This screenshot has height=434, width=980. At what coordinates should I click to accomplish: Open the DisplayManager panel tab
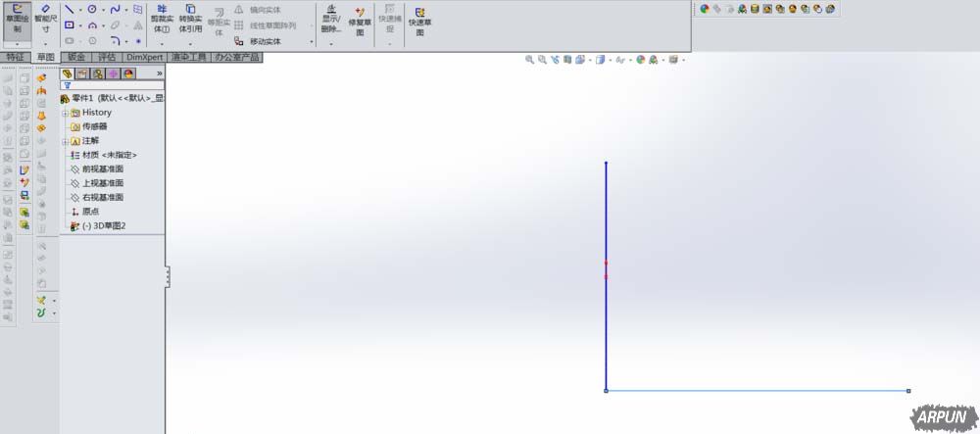pyautogui.click(x=128, y=73)
